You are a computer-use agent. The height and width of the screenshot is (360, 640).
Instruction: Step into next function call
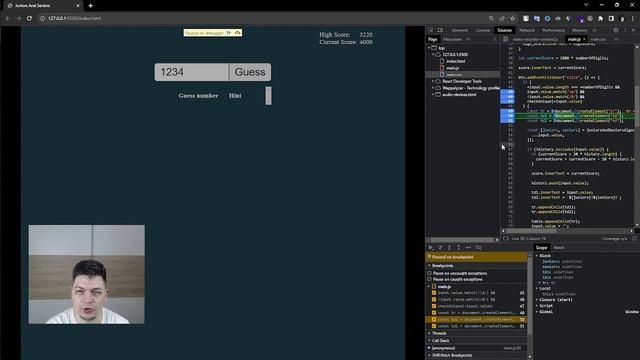click(x=449, y=247)
